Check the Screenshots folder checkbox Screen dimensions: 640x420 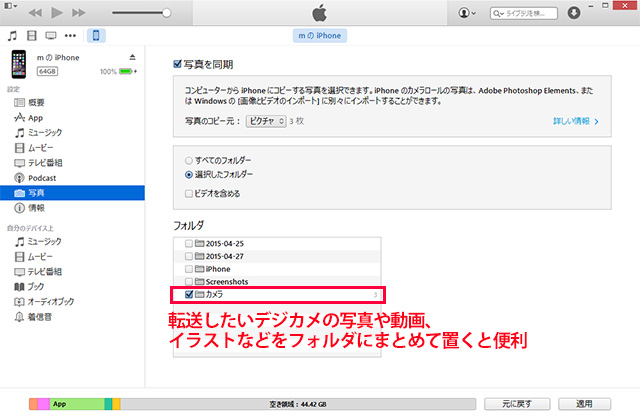click(189, 282)
